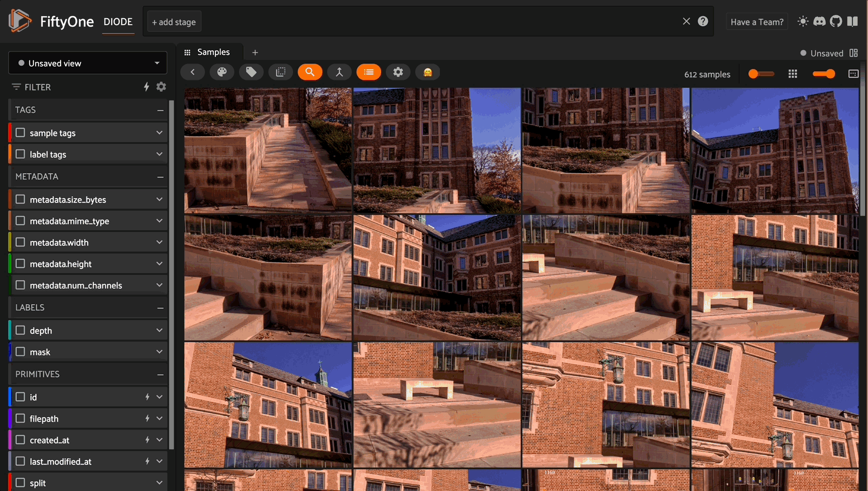Collapse the LABELS section

[x=160, y=308]
